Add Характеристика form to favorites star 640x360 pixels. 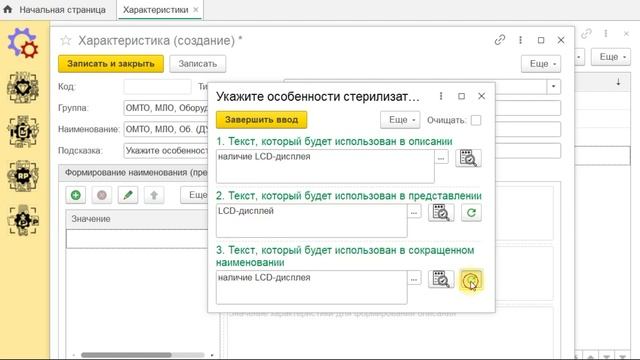pyautogui.click(x=66, y=40)
